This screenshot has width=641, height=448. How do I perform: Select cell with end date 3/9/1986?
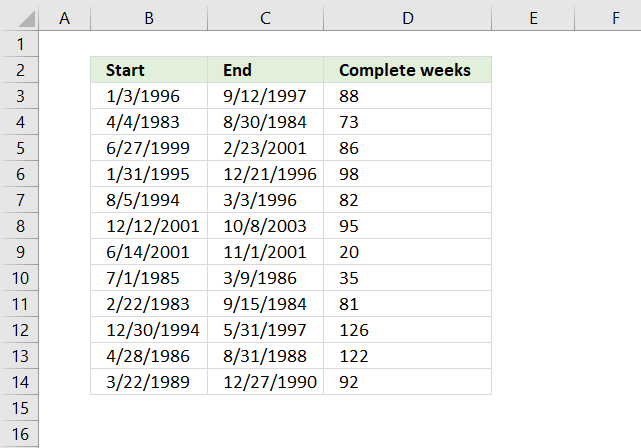click(x=265, y=278)
